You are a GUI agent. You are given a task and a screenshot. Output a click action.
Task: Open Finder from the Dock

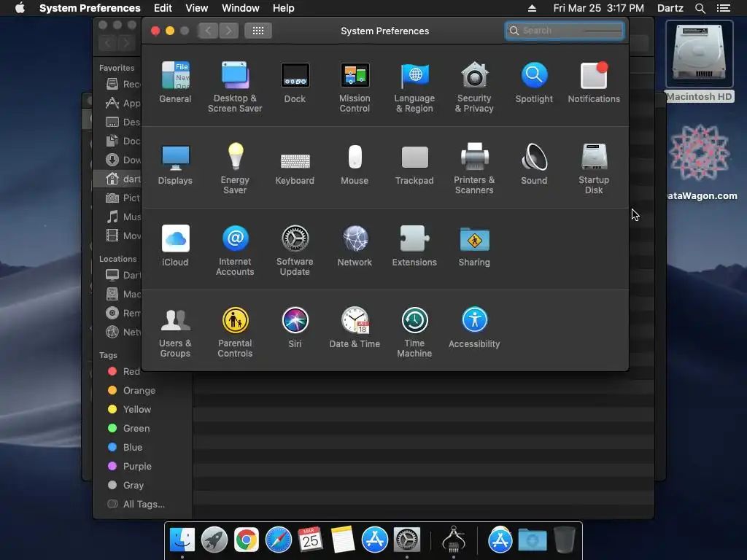coord(182,540)
